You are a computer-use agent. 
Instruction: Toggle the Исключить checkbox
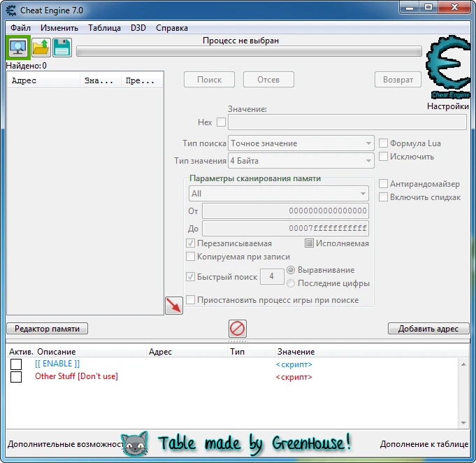(383, 157)
